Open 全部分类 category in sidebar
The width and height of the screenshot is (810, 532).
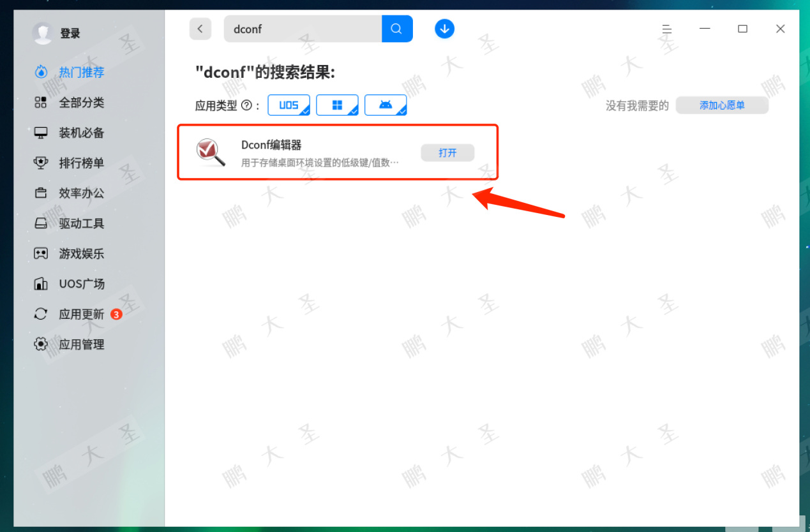[x=82, y=102]
